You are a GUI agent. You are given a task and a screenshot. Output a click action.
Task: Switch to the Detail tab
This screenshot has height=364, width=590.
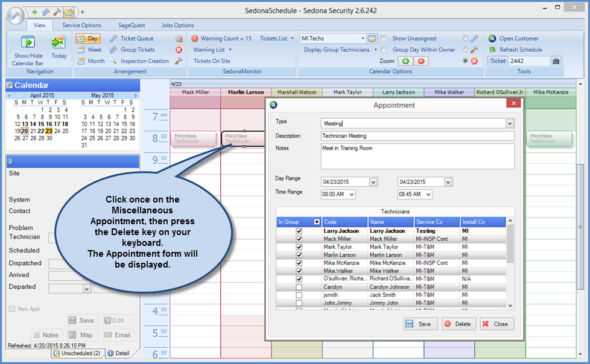(x=118, y=353)
